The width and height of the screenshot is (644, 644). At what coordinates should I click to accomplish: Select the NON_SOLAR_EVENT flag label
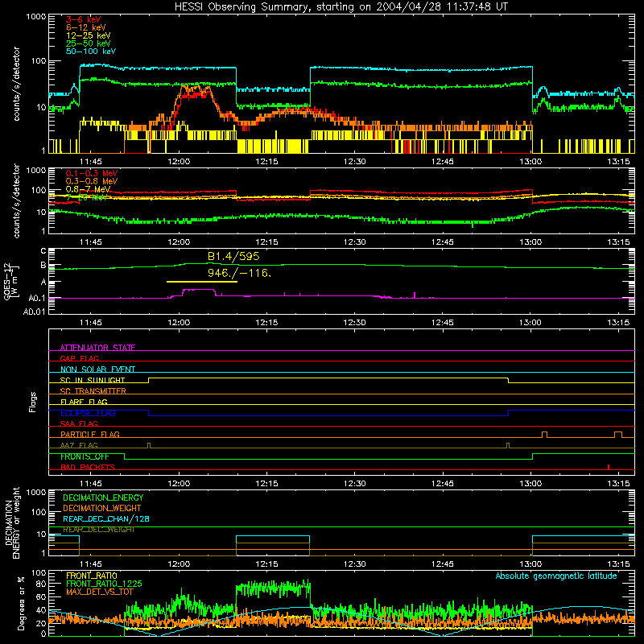(97, 369)
